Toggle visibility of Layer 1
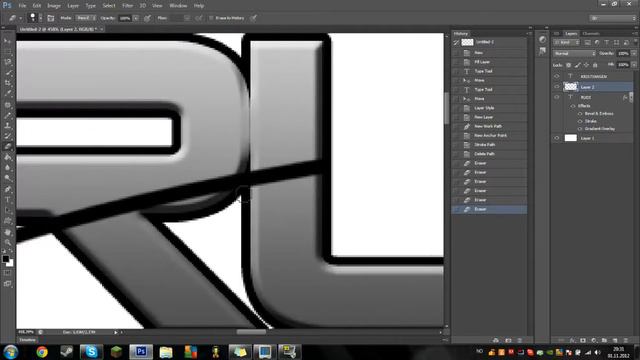The height and width of the screenshot is (360, 640). click(x=557, y=138)
